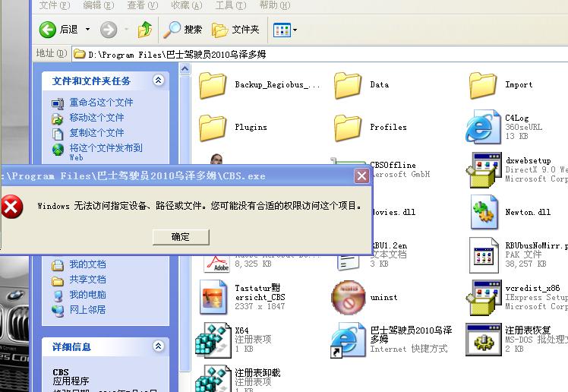This screenshot has height=392, width=568.
Task: Select the C4Log URL file icon
Action: (483, 127)
